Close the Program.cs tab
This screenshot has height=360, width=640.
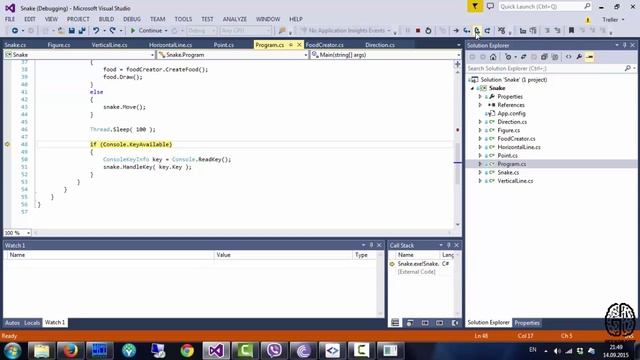[x=299, y=45]
